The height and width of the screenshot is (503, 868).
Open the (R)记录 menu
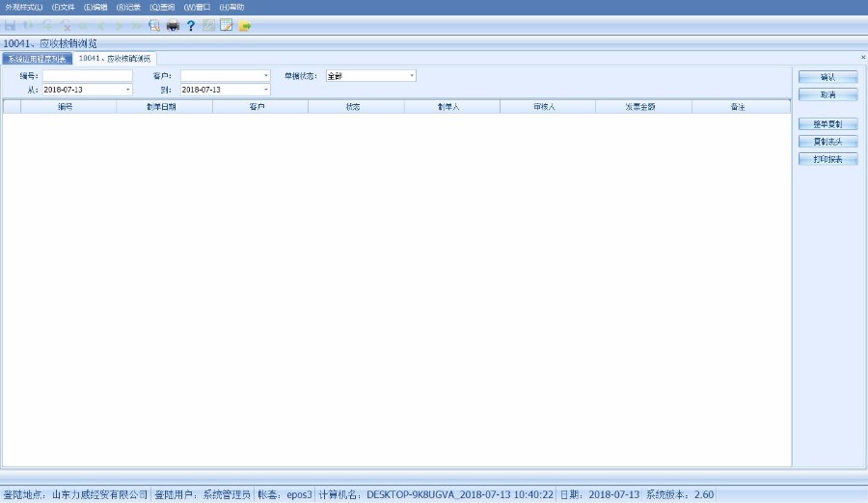[x=128, y=7]
